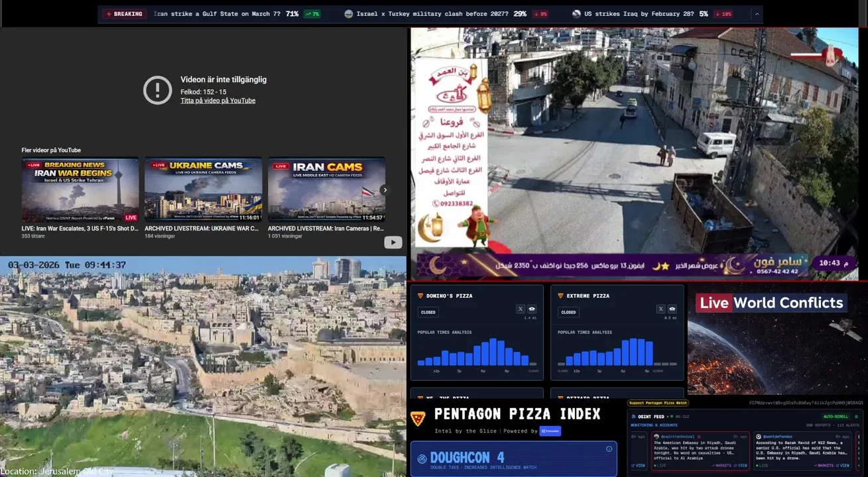Click the US strikes Iraq market icon

point(576,14)
